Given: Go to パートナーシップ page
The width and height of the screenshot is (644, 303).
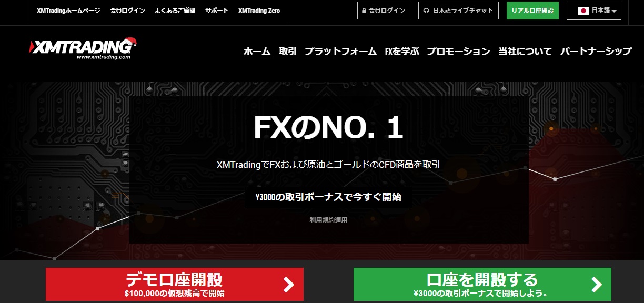Looking at the screenshot, I should pos(596,52).
